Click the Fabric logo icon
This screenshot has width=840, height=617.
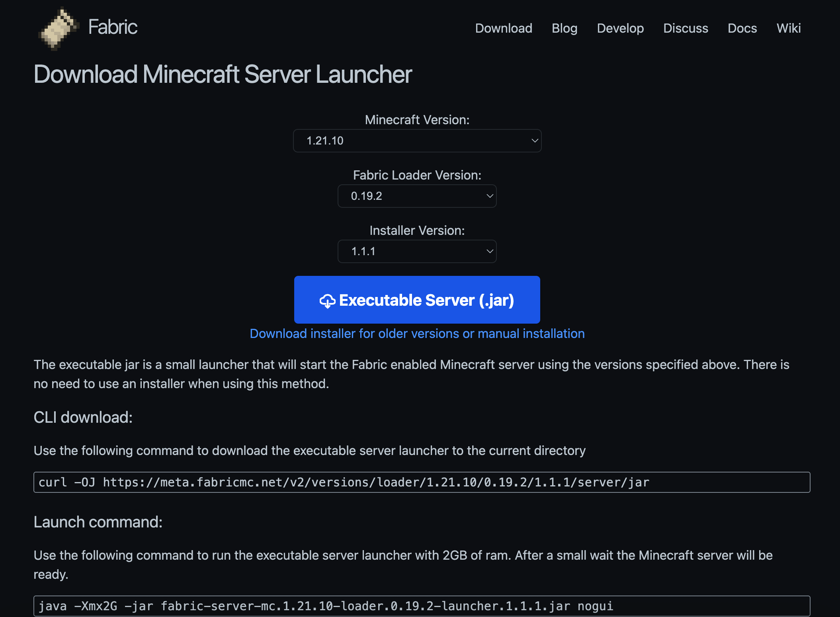[59, 28]
